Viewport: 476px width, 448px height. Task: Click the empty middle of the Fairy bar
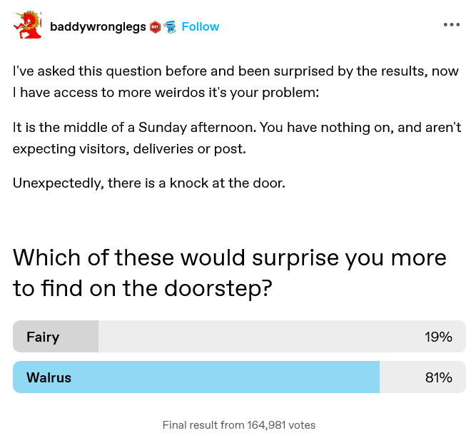pos(257,337)
